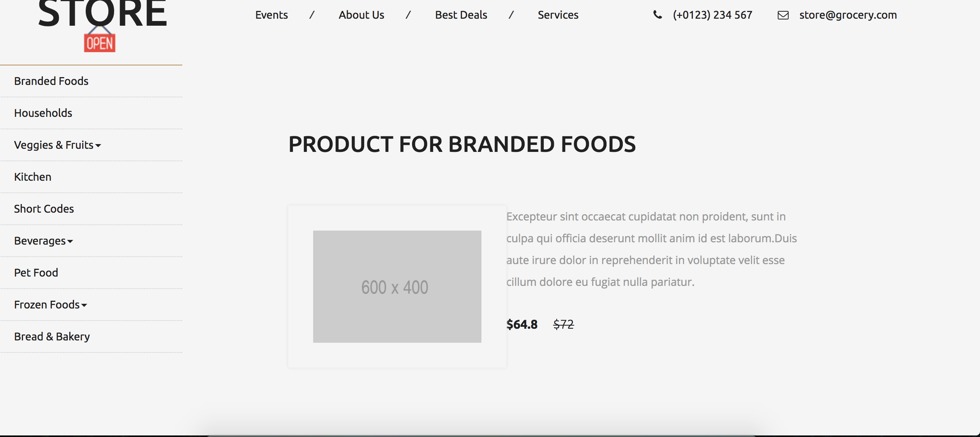Screen dimensions: 980x437
Task: Open the Short Codes page
Action: coord(44,209)
